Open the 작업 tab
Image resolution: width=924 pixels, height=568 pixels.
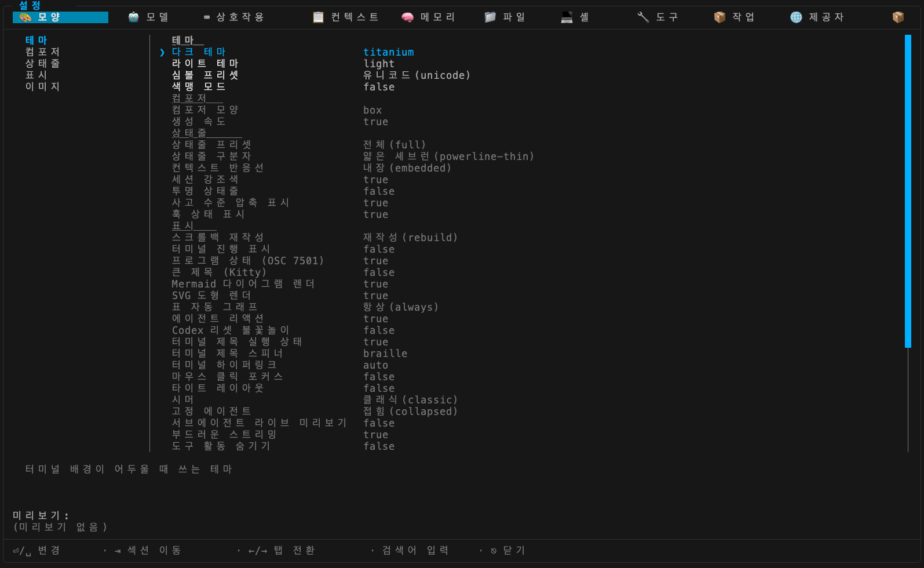(x=734, y=17)
